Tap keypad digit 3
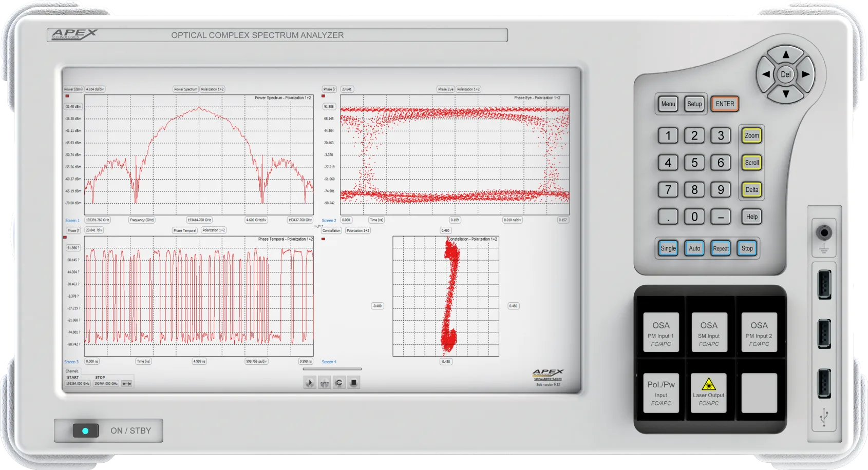The width and height of the screenshot is (868, 470). click(721, 136)
